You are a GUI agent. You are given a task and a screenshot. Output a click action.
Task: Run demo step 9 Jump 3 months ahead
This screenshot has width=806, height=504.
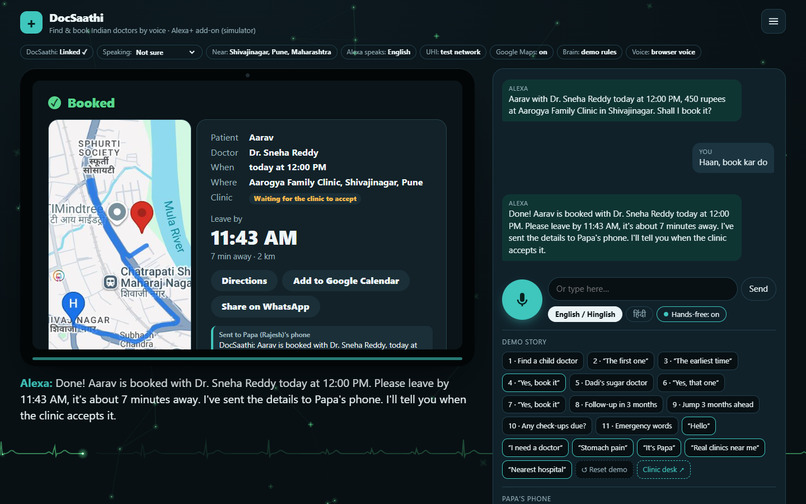pyautogui.click(x=713, y=405)
